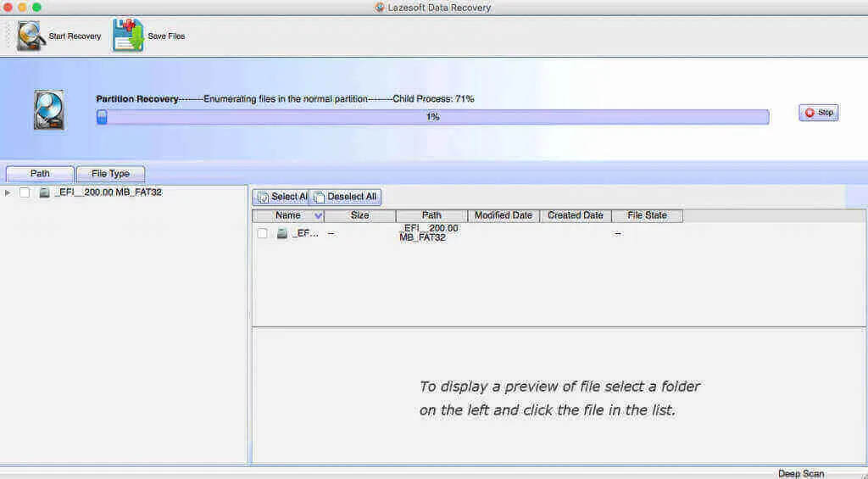Click the Start Recovery magnifier icon
Viewport: 868px width, 479px height.
pyautogui.click(x=31, y=36)
